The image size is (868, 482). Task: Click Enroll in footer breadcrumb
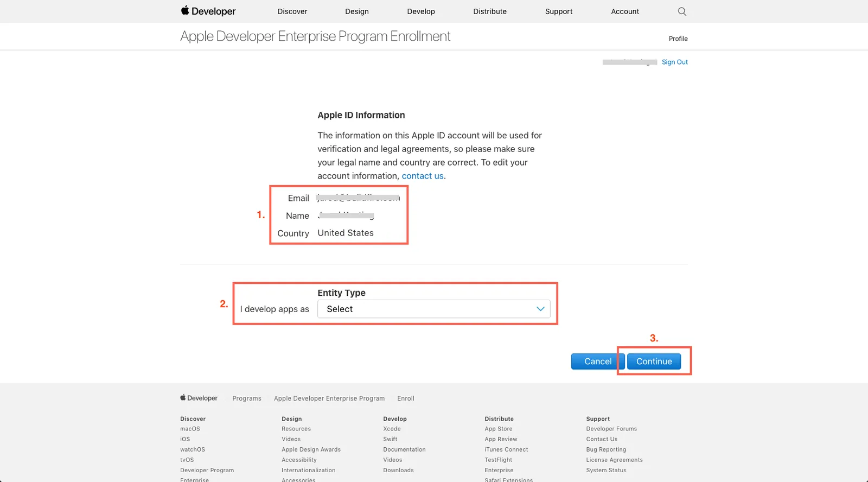pyautogui.click(x=406, y=398)
